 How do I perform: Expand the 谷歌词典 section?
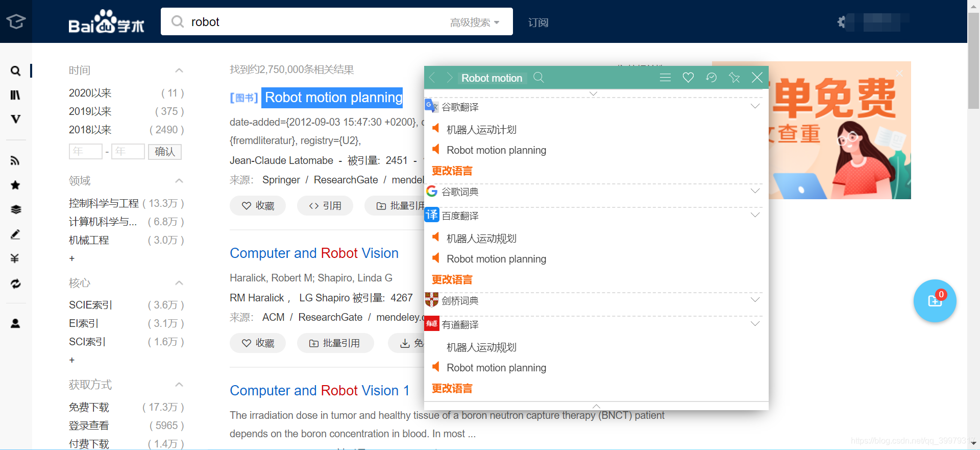[x=755, y=191]
